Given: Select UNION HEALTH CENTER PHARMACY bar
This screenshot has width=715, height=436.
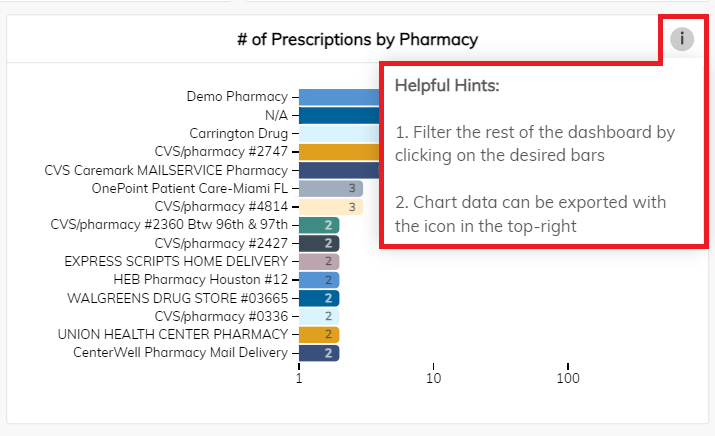Looking at the screenshot, I should pos(319,334).
